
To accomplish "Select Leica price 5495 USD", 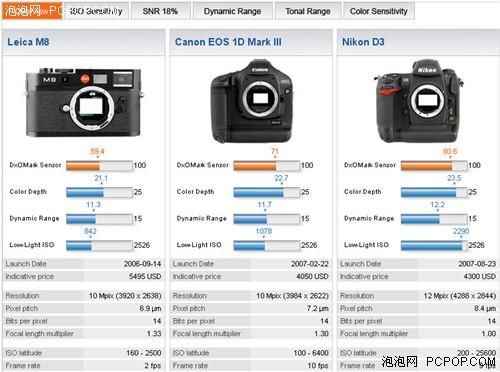I will tap(145, 277).
